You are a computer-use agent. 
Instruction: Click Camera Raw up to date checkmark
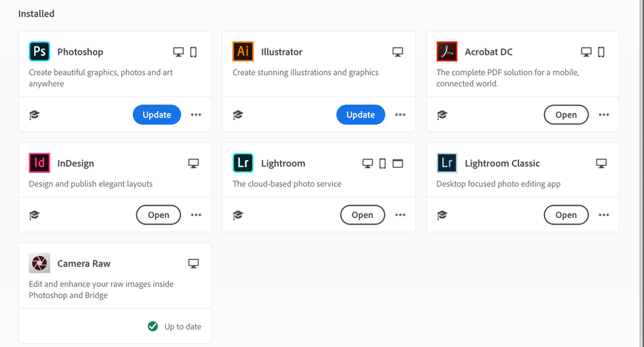pos(153,326)
